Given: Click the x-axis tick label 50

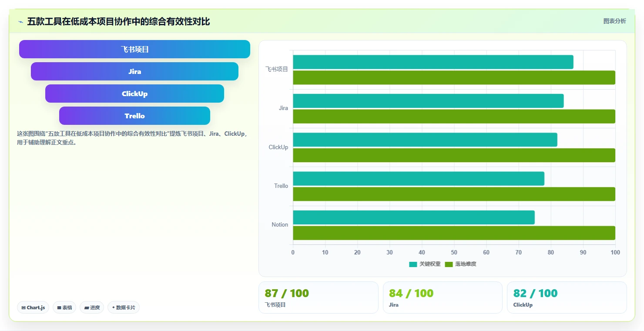Looking at the screenshot, I should tap(454, 252).
